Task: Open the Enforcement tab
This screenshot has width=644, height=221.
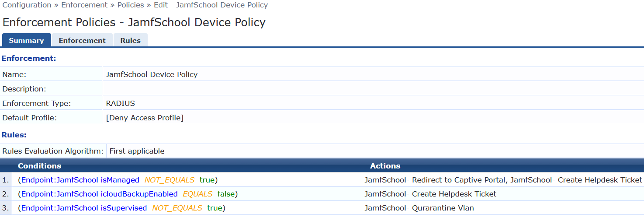Action: tap(82, 40)
